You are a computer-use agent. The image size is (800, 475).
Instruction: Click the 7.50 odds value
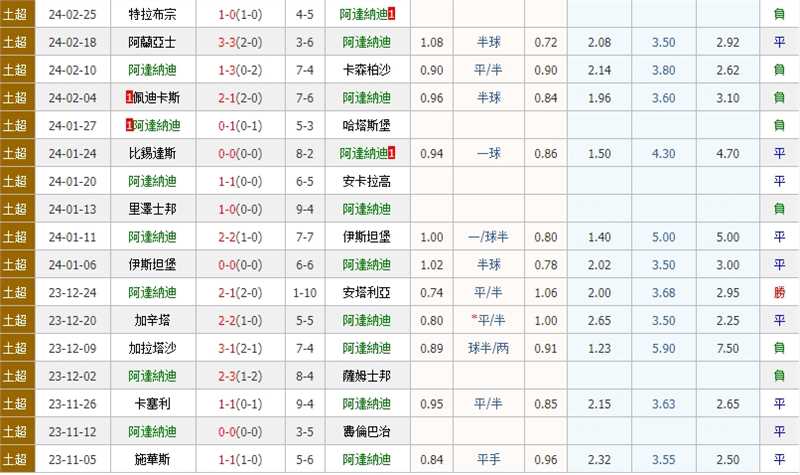click(728, 348)
